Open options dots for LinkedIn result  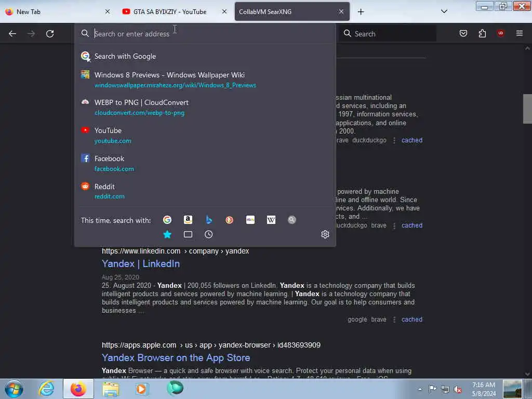tap(394, 320)
